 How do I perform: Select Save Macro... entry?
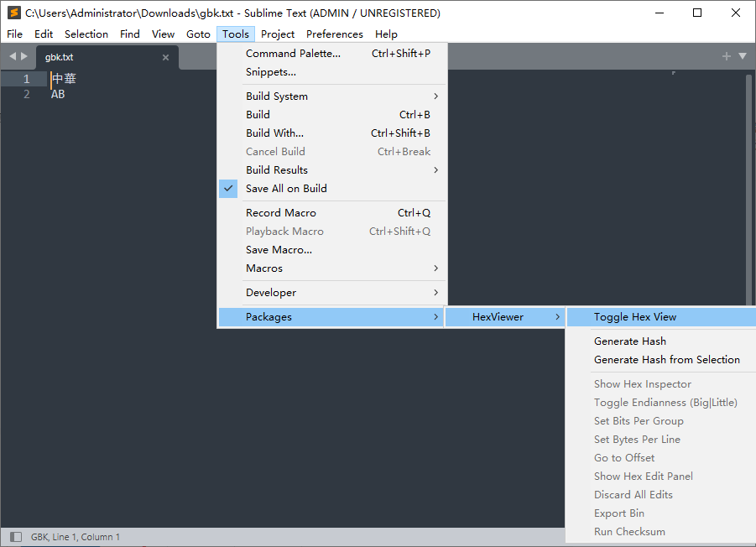pyautogui.click(x=332, y=250)
